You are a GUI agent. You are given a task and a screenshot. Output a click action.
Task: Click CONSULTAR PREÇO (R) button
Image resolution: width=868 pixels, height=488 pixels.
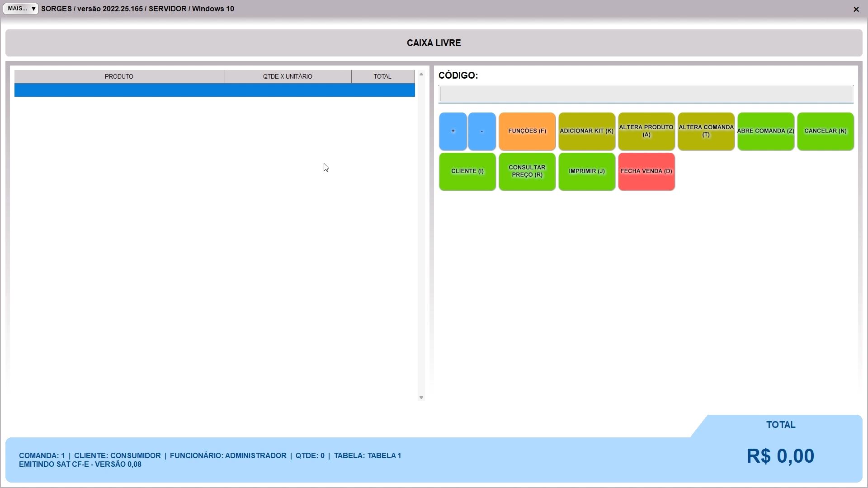(x=527, y=171)
